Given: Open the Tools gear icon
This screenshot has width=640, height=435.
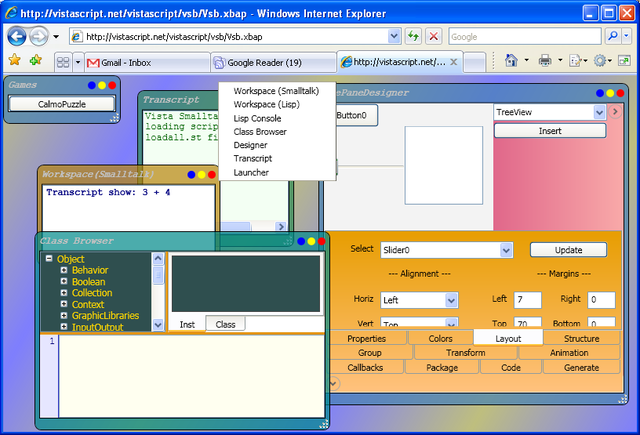Looking at the screenshot, I should (600, 61).
